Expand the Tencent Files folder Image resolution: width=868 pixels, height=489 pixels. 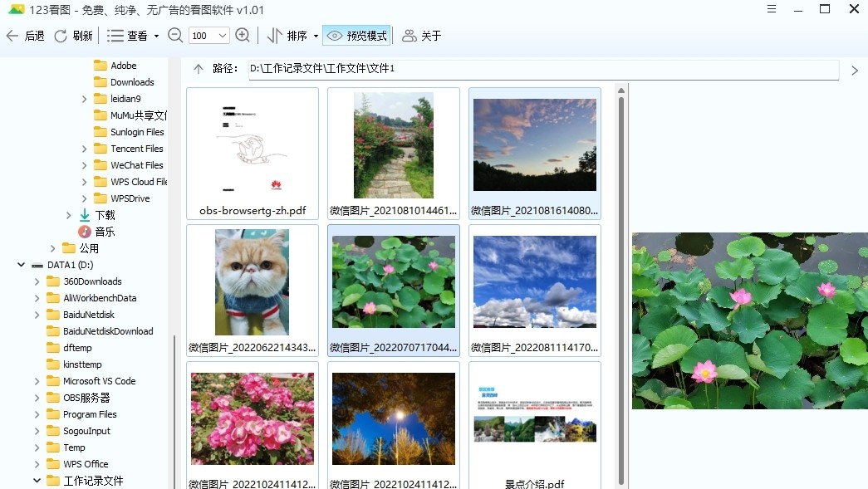(x=84, y=149)
